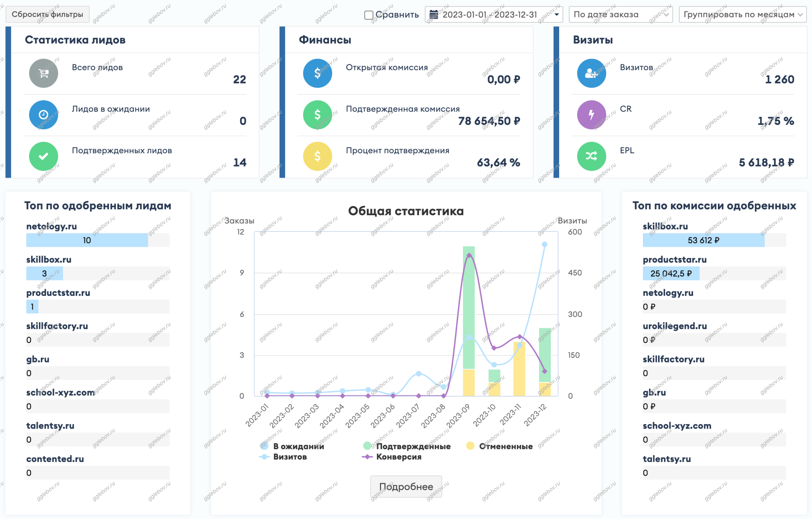This screenshot has width=812, height=519.
Task: Enable the Сравнить checkbox
Action: tap(369, 15)
